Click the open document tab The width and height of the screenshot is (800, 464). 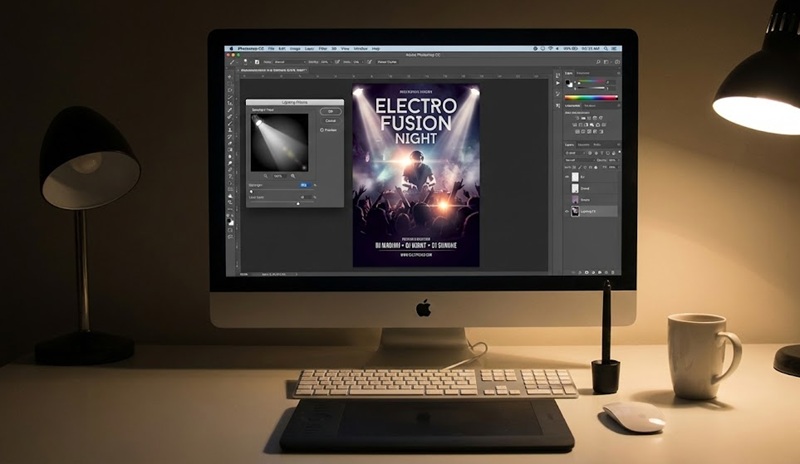(x=273, y=70)
